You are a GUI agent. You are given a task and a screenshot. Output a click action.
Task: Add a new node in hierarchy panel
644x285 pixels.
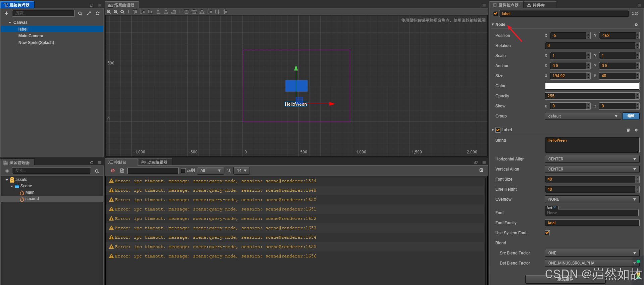[6, 13]
